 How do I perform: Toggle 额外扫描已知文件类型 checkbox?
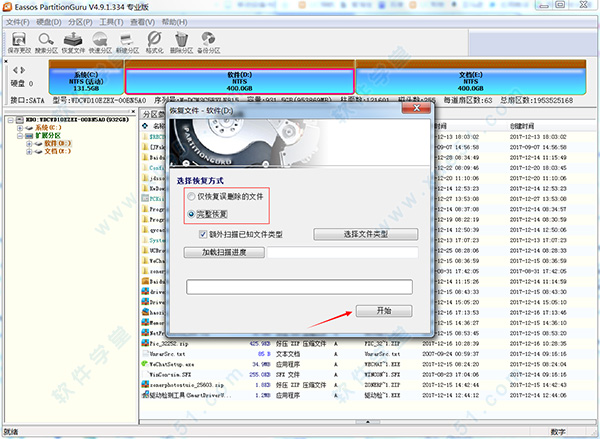point(203,234)
